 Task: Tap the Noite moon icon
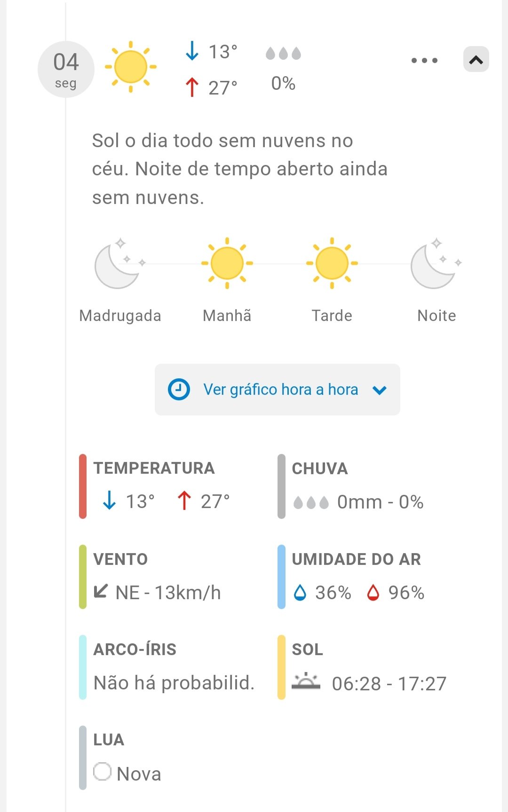(435, 264)
